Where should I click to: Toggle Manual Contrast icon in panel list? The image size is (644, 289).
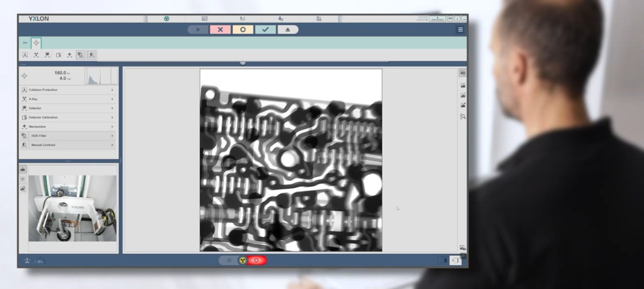(x=24, y=145)
